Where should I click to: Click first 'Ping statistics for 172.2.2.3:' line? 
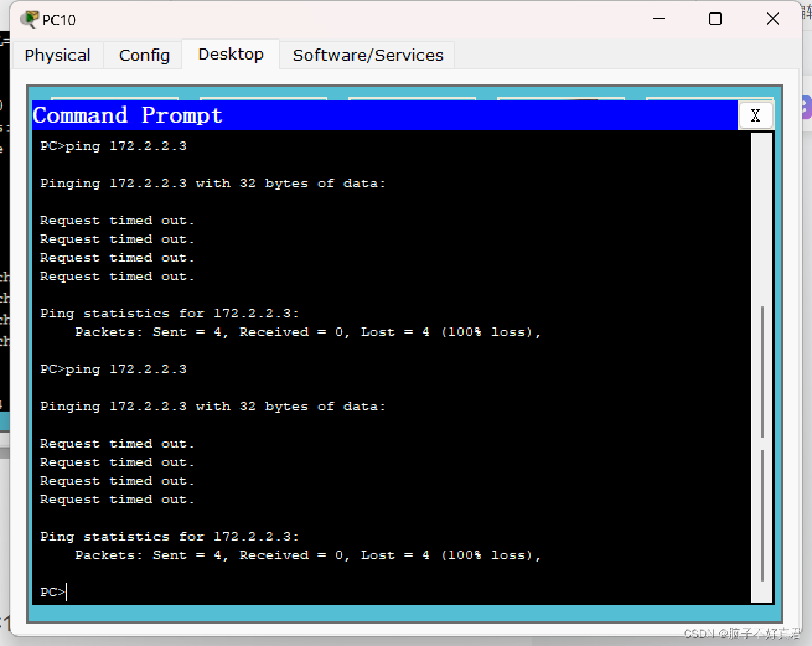point(169,314)
